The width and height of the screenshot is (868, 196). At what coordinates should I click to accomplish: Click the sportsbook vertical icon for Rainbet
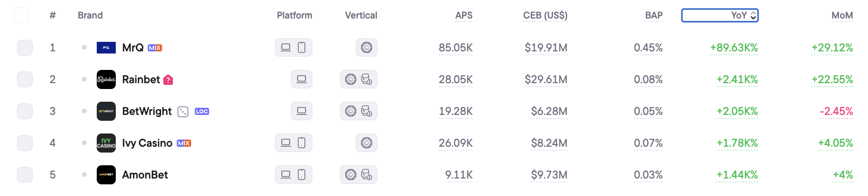[366, 79]
